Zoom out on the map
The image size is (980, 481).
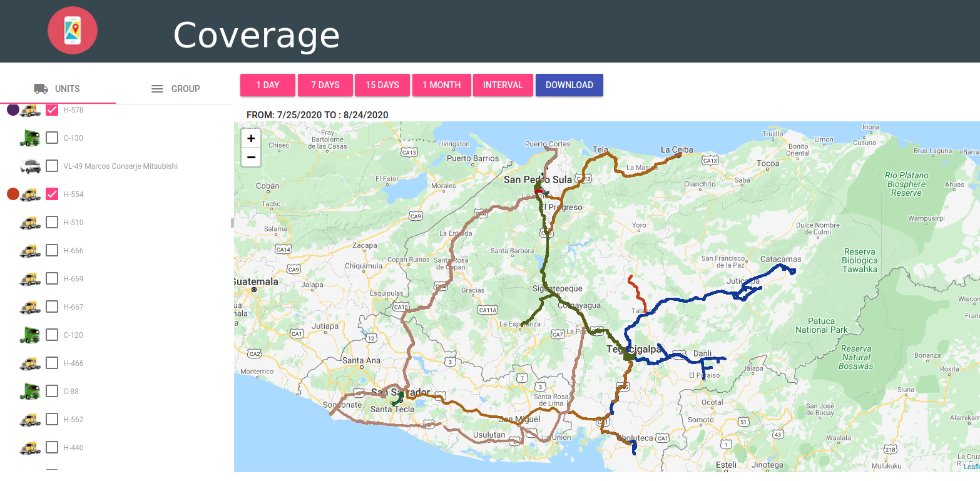[x=251, y=157]
